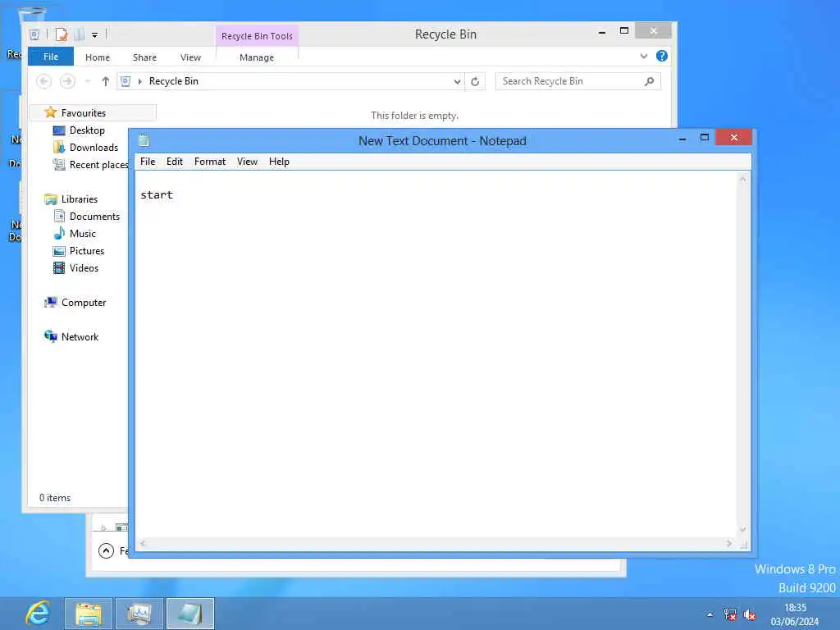The height and width of the screenshot is (630, 840).
Task: Select Computer in the navigation pane
Action: [x=84, y=302]
